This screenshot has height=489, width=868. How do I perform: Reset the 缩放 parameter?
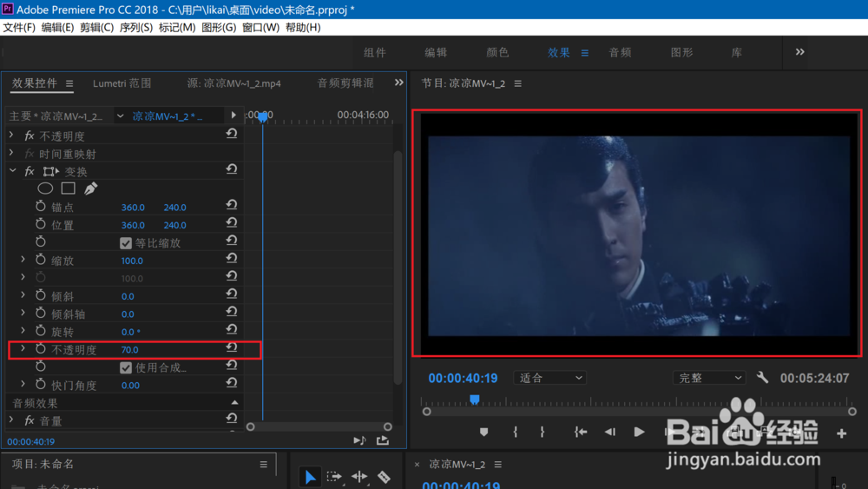click(x=232, y=259)
